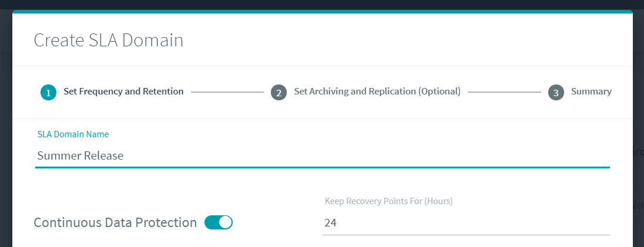Click the dark strip above the dialog

322,4
